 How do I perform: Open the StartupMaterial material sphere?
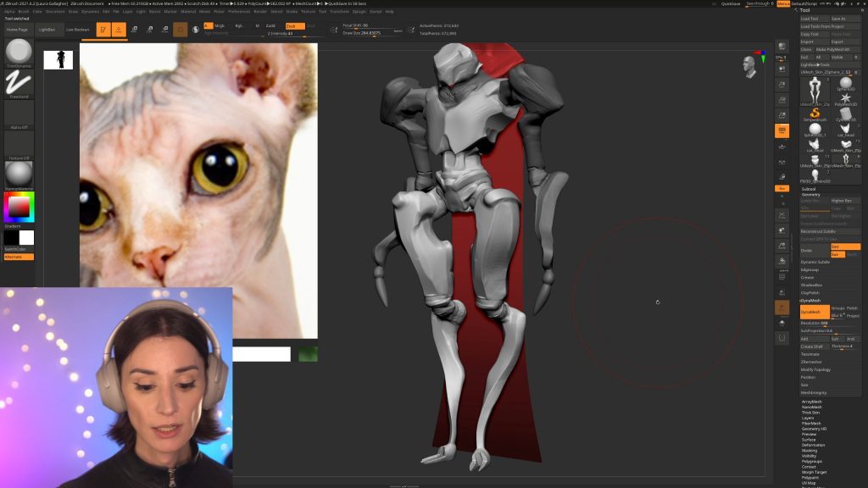pyautogui.click(x=19, y=174)
